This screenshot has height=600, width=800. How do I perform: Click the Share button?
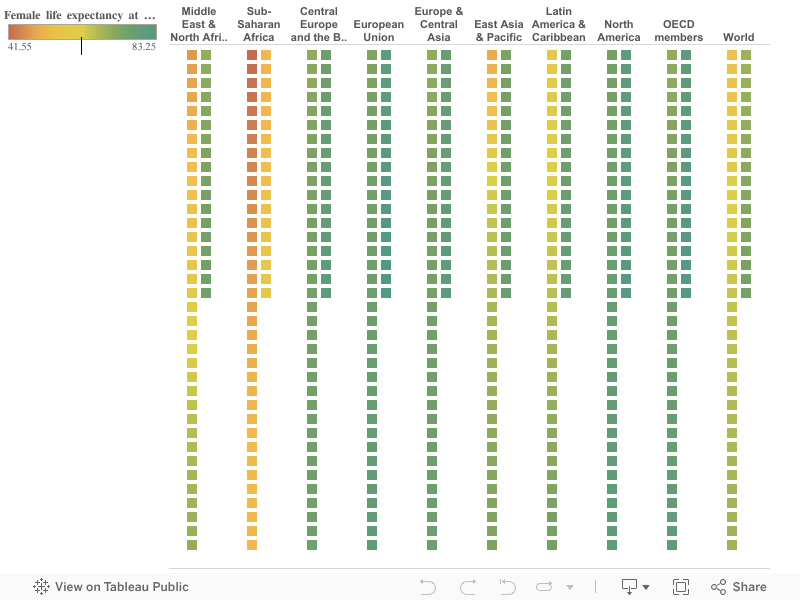[739, 587]
